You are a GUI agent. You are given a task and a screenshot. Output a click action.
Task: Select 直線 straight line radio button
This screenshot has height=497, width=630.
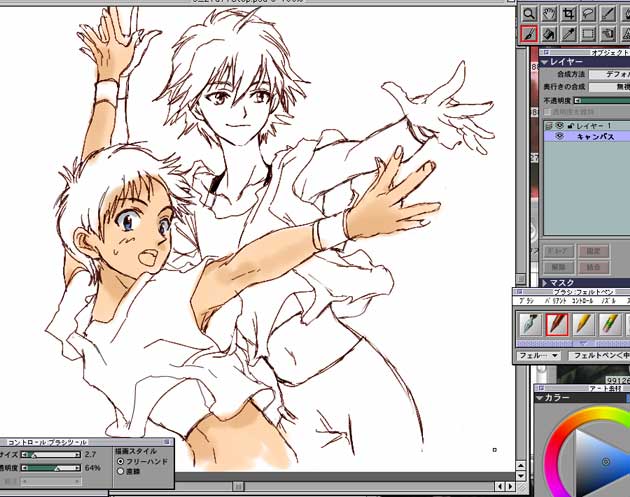(120, 471)
